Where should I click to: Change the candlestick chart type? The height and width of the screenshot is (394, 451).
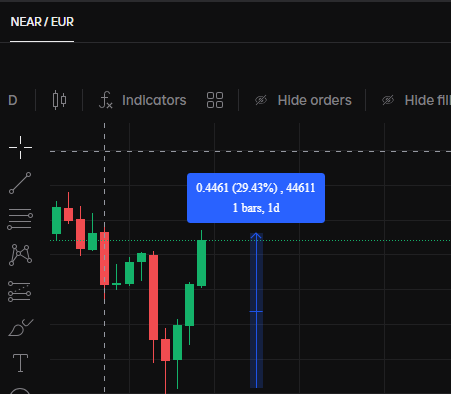(x=59, y=100)
